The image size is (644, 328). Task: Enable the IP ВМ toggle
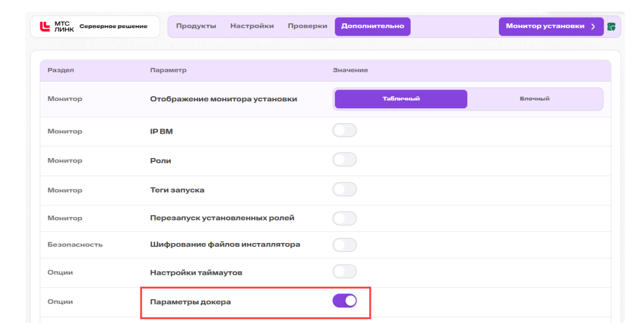[x=345, y=130]
